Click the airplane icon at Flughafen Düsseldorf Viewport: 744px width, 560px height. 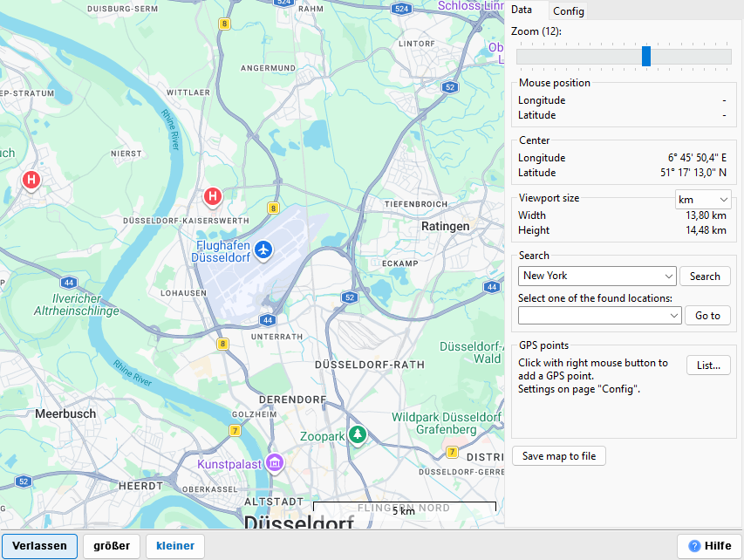coord(264,250)
